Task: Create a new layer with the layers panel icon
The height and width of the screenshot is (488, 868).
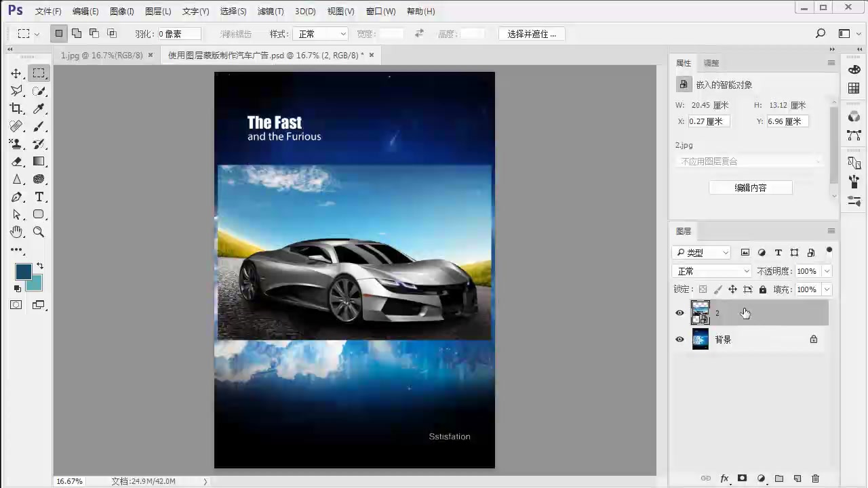Action: point(797,479)
